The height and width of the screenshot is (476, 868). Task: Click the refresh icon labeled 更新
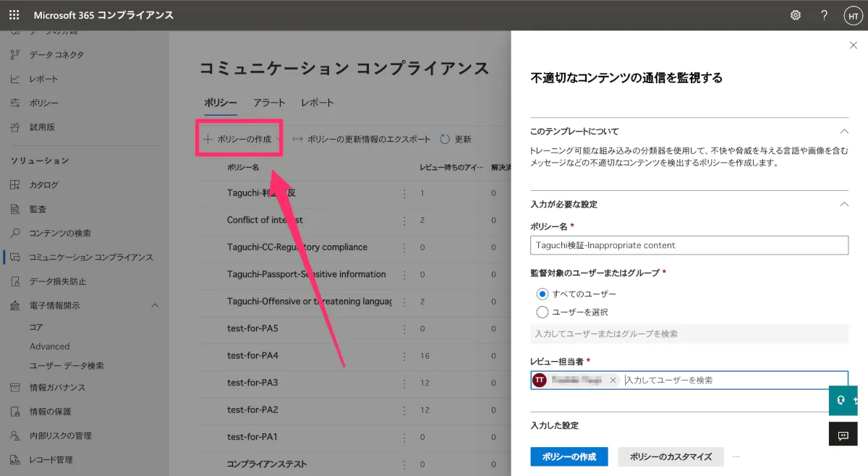(x=445, y=139)
